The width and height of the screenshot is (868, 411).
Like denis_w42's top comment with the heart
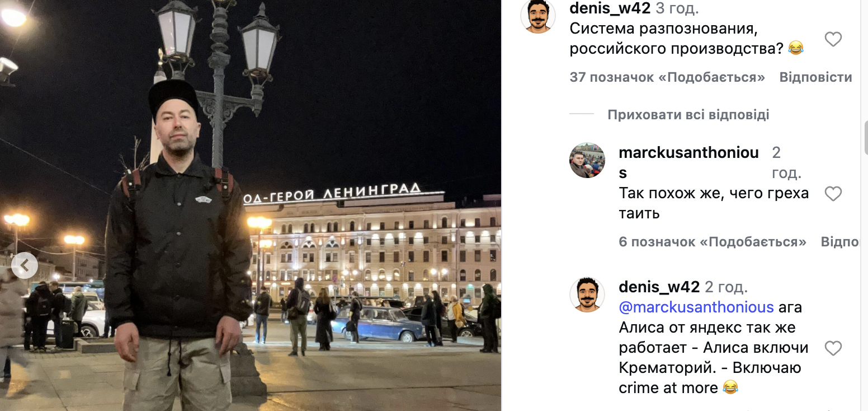pyautogui.click(x=833, y=39)
